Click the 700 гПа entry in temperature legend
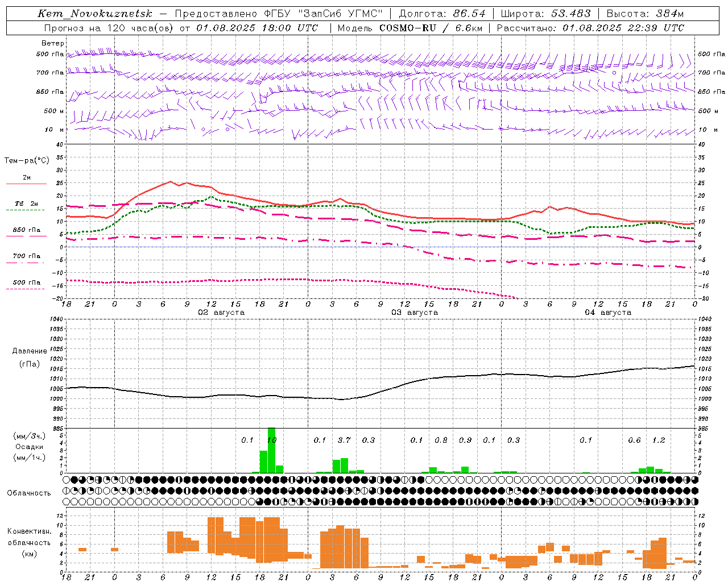 tap(27, 256)
